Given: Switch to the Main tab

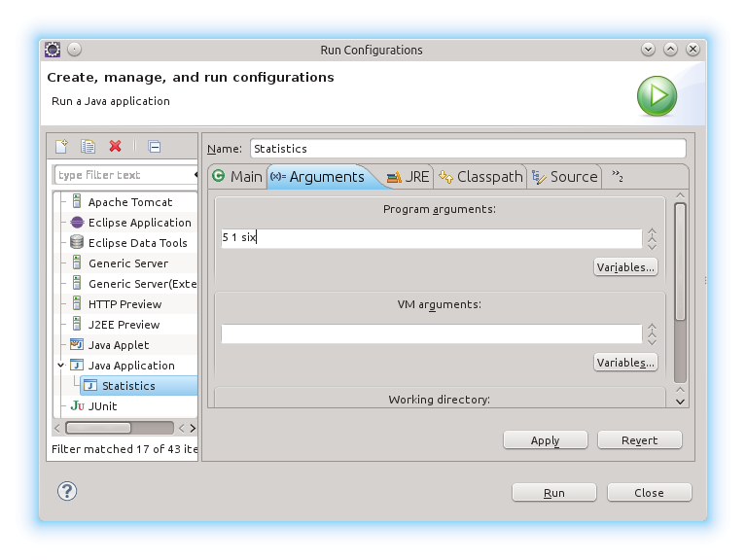Looking at the screenshot, I should tap(237, 176).
